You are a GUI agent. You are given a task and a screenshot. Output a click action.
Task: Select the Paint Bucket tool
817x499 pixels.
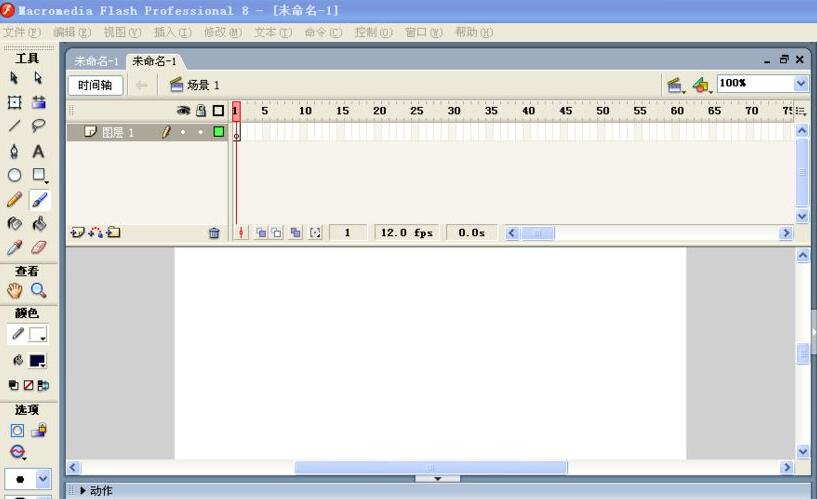[x=39, y=223]
